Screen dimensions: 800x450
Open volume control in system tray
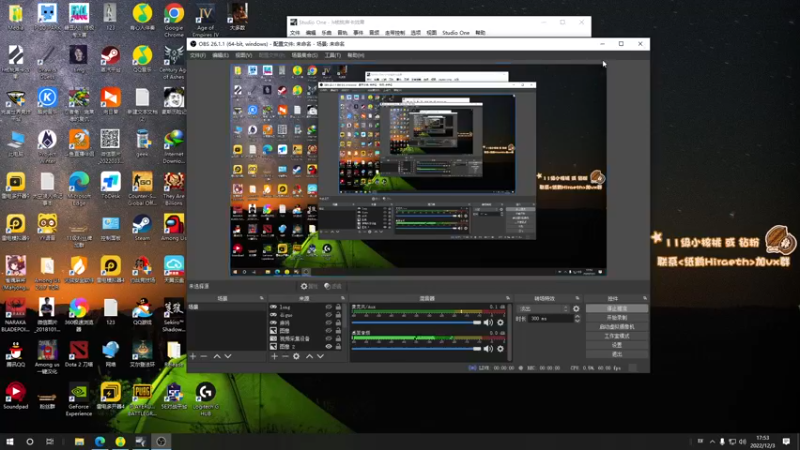[742, 441]
